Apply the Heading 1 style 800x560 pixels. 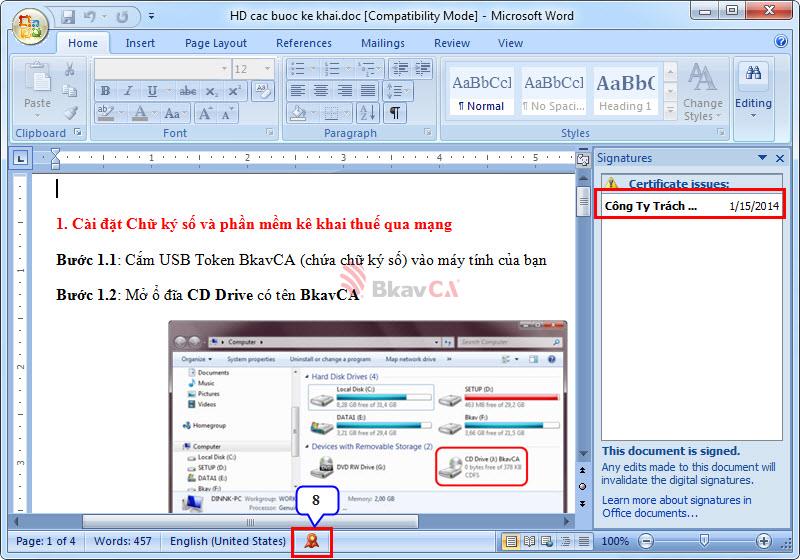tap(625, 91)
